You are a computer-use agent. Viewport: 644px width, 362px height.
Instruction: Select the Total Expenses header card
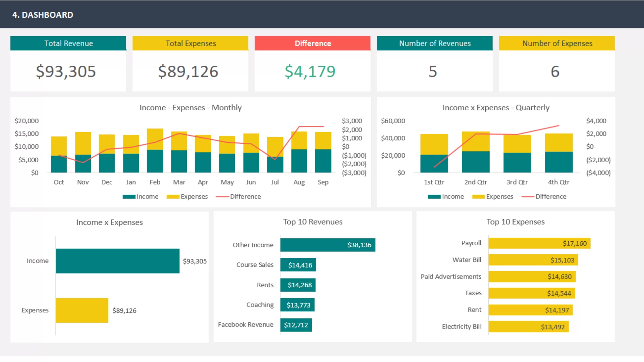190,43
